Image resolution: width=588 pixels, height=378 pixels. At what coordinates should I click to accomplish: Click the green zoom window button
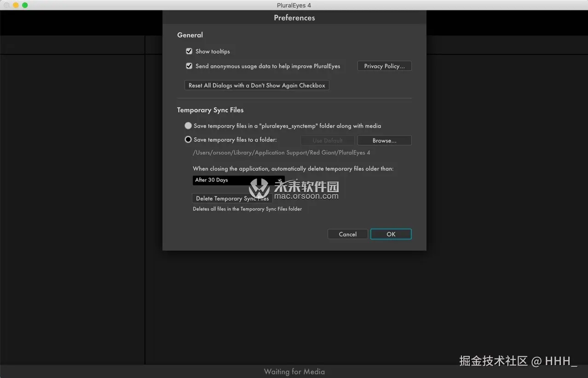click(x=25, y=5)
